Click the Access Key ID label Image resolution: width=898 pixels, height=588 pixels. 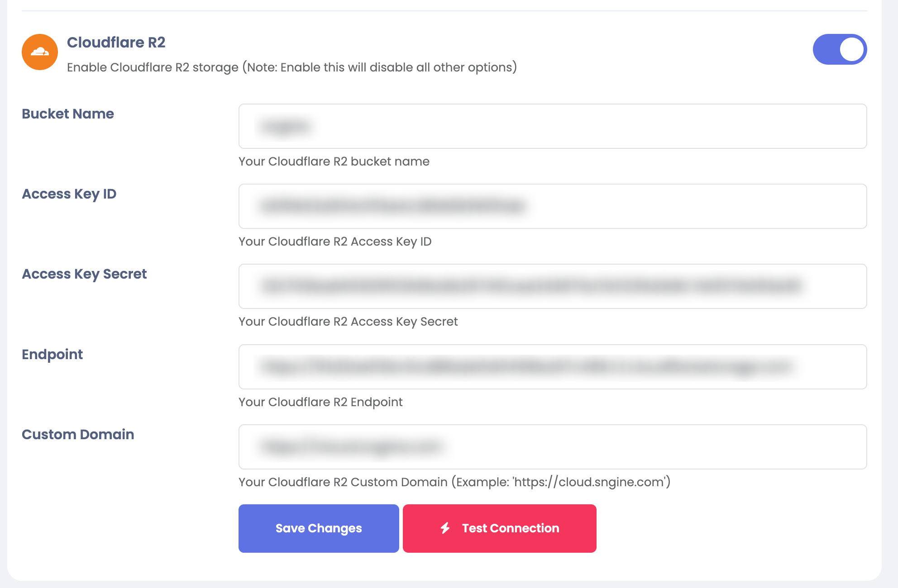click(x=69, y=194)
